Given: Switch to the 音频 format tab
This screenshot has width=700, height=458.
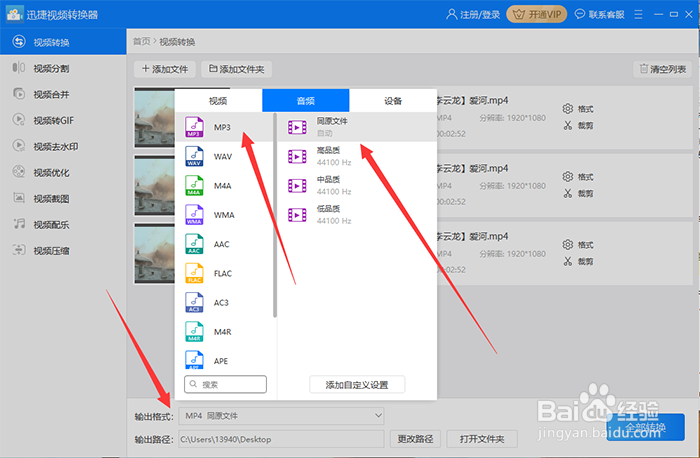Looking at the screenshot, I should [x=306, y=100].
